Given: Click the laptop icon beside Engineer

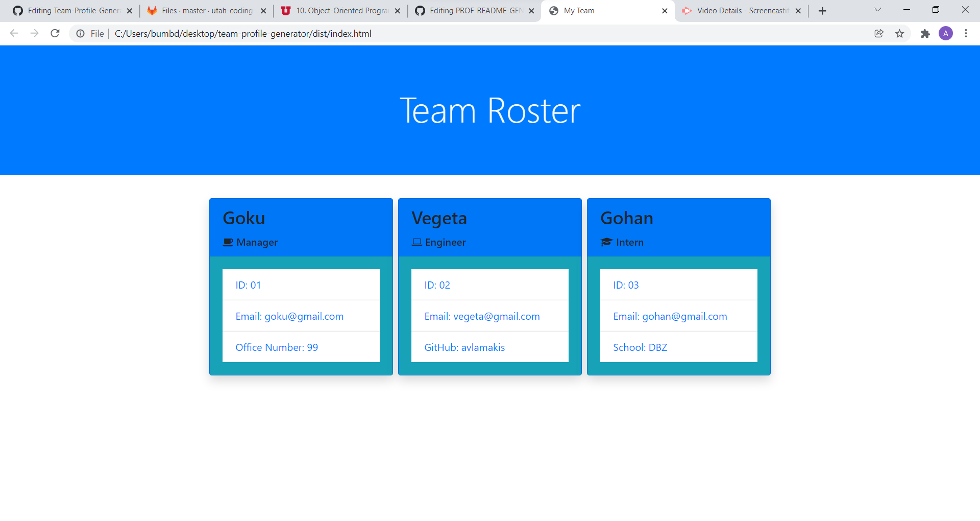Looking at the screenshot, I should pos(416,242).
